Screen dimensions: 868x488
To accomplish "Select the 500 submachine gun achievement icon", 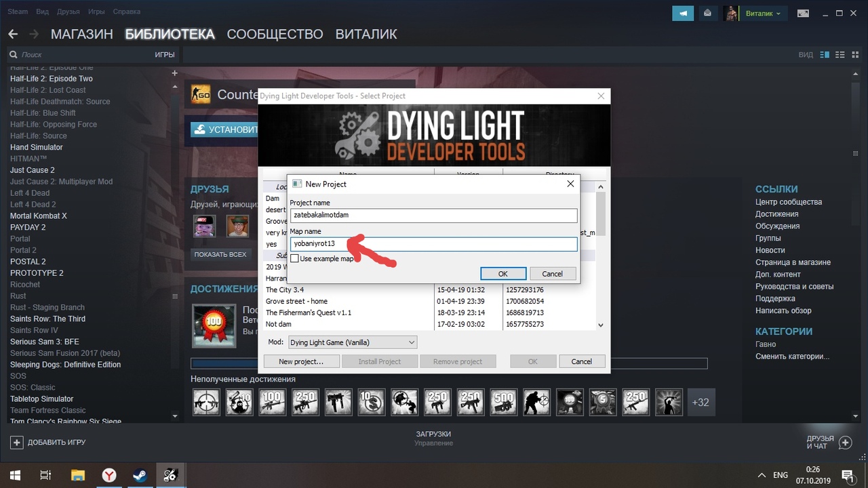I will pyautogui.click(x=503, y=402).
